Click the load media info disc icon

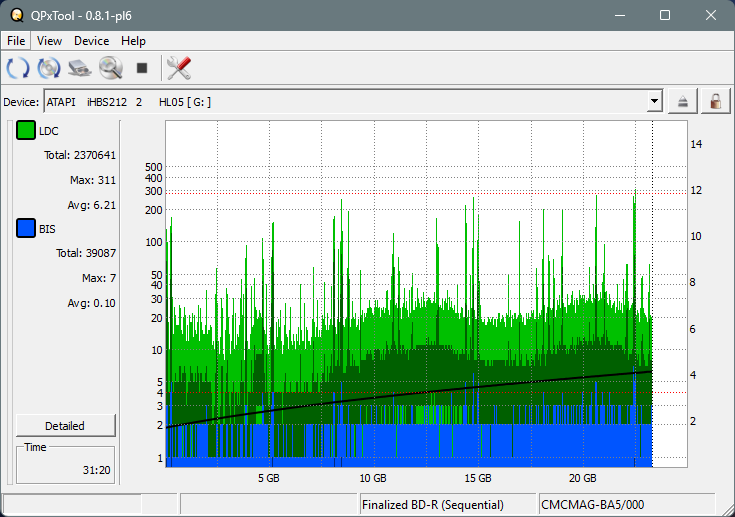49,68
